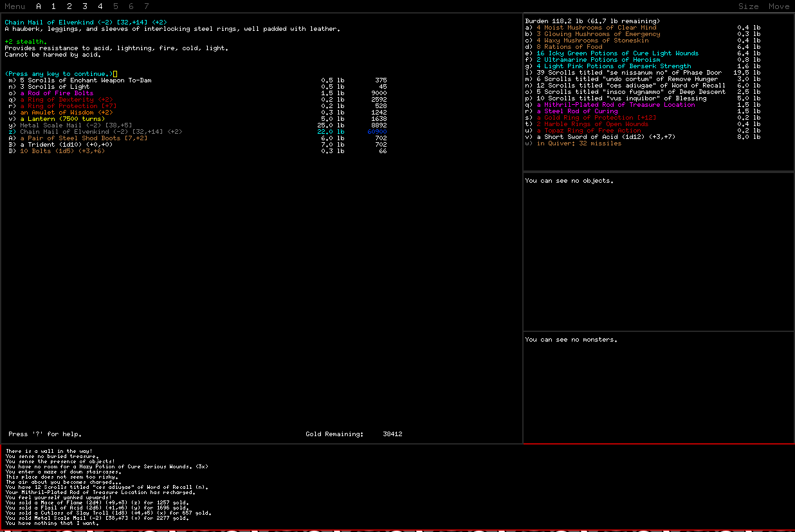
Task: Select dimmed terminal window 7
Action: click(x=147, y=6)
